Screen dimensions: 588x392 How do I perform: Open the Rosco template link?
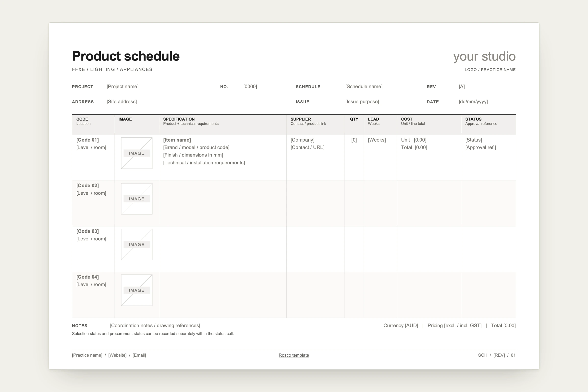294,355
